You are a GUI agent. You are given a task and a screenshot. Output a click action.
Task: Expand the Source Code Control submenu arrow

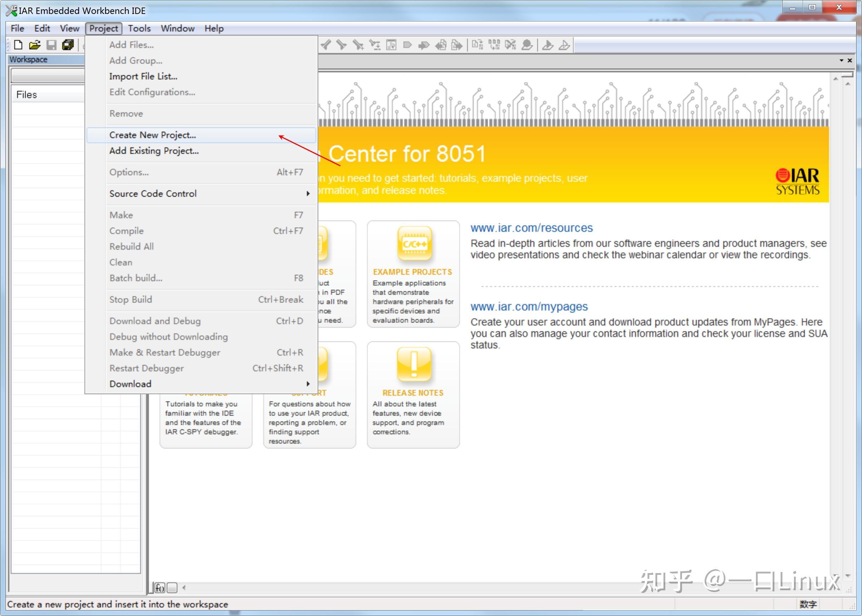(308, 194)
